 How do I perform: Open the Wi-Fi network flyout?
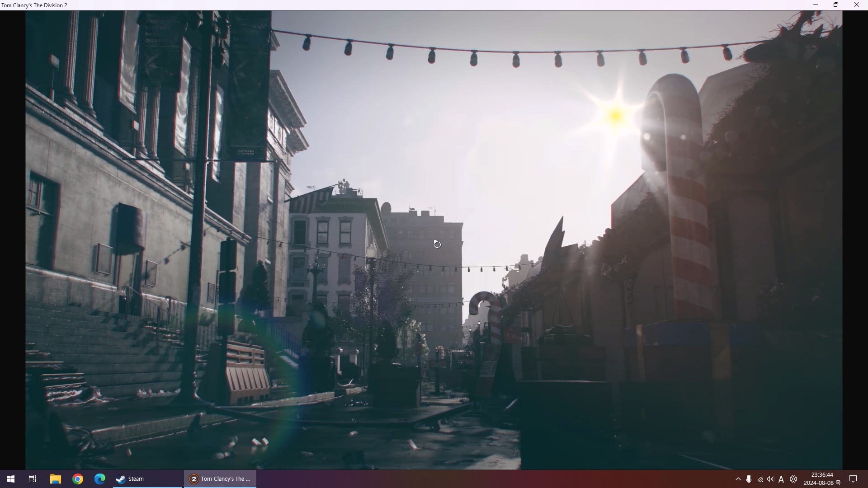(760, 479)
